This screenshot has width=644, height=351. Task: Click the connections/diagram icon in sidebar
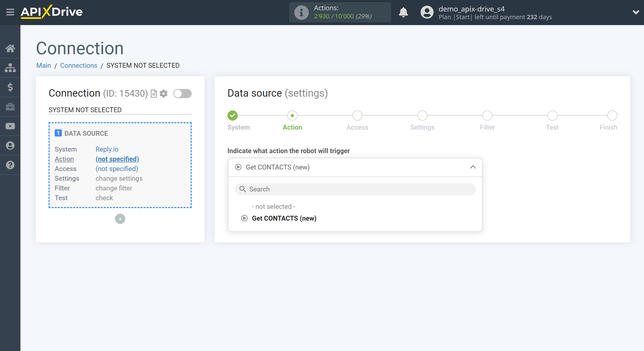click(x=10, y=67)
